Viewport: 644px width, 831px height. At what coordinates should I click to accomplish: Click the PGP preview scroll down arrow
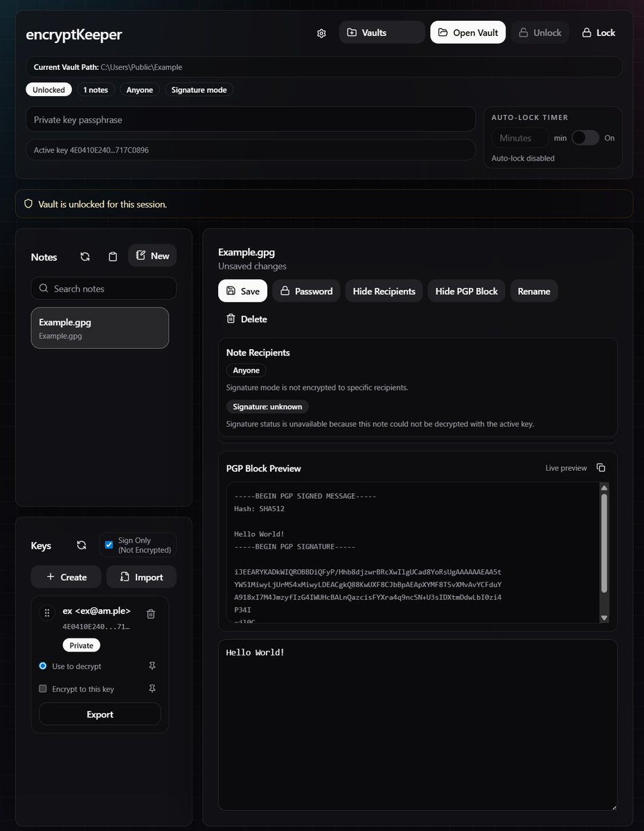pyautogui.click(x=604, y=618)
